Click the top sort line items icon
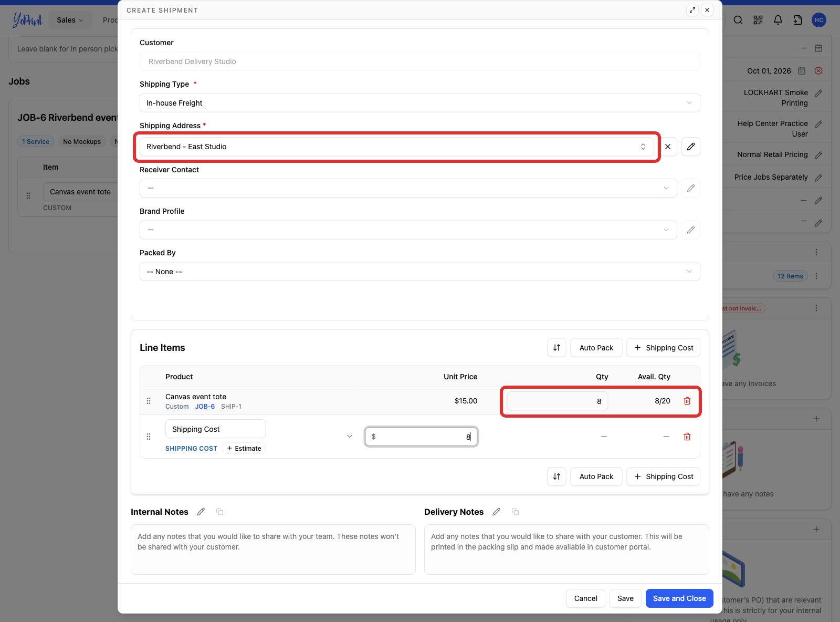 556,348
